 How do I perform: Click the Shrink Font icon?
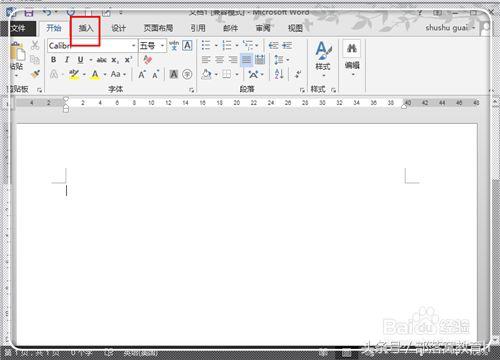coord(155,75)
